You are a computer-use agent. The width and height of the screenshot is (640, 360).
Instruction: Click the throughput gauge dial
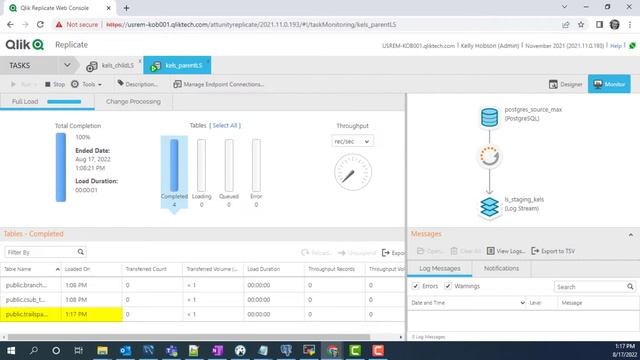353,172
